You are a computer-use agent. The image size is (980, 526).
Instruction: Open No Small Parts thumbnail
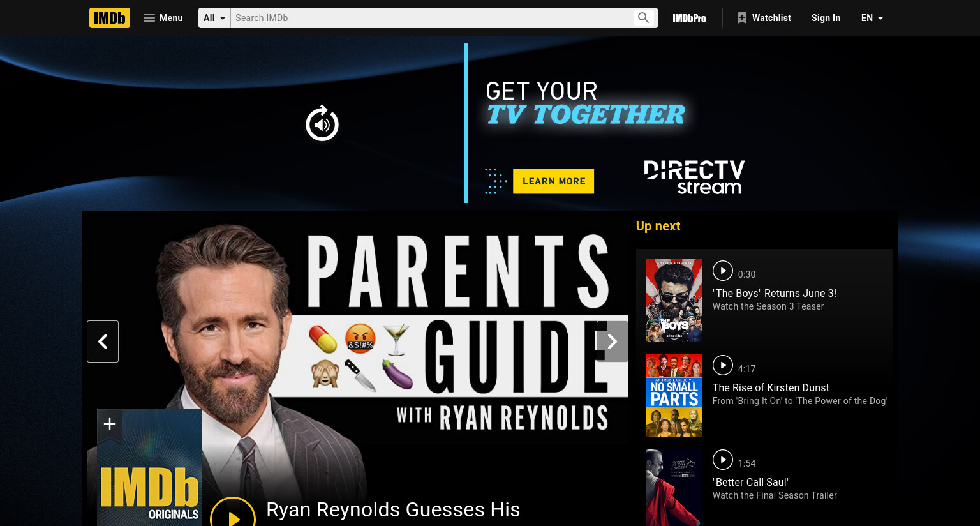pos(674,395)
